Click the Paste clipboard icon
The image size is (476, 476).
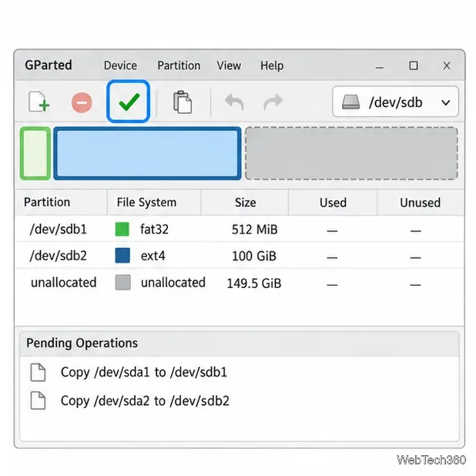(183, 102)
